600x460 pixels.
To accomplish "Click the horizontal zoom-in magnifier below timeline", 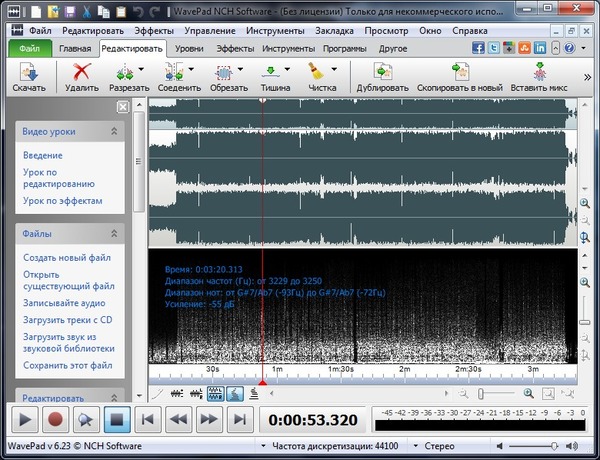I will coord(528,393).
